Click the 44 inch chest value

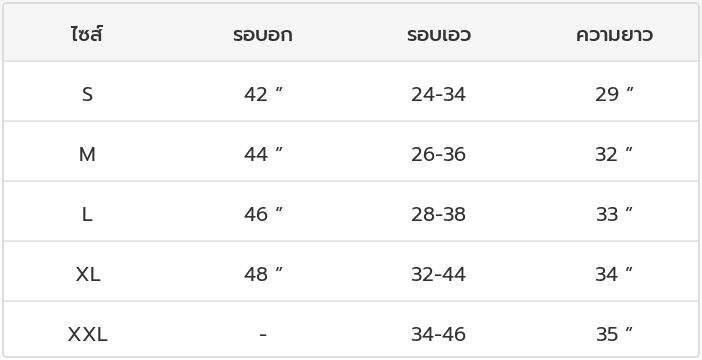coord(263,154)
